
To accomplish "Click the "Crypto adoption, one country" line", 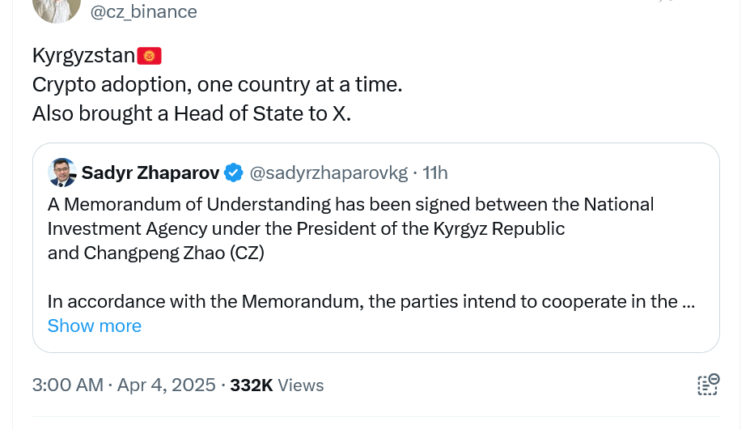I will coord(217,85).
